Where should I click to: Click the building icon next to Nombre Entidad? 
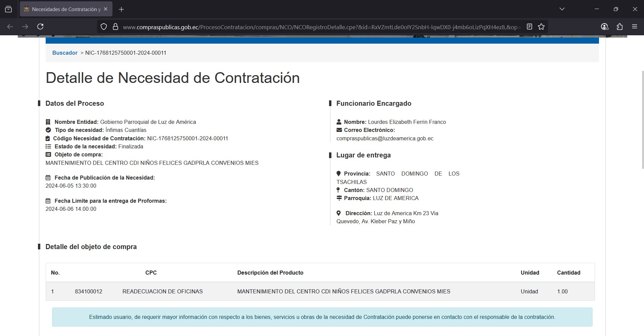(48, 122)
